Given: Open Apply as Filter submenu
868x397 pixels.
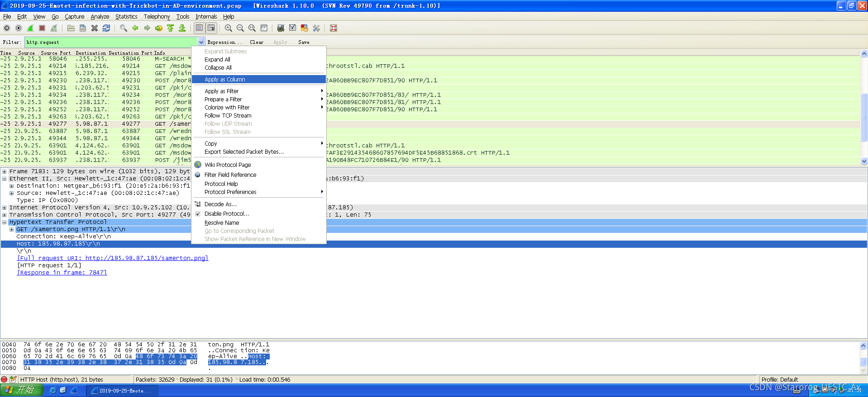Looking at the screenshot, I should click(258, 91).
